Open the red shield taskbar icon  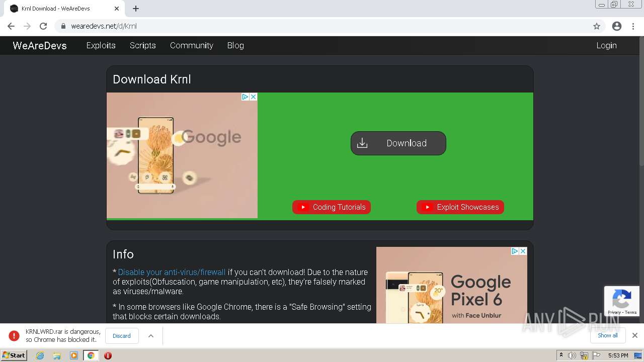(108, 355)
